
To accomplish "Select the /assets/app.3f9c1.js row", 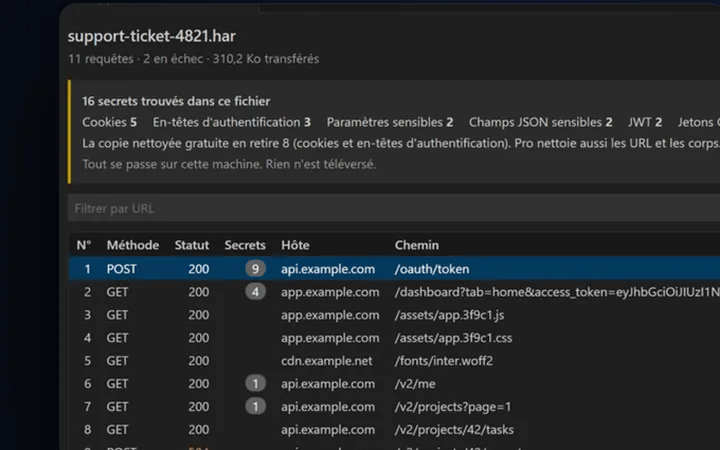I will tap(394, 315).
